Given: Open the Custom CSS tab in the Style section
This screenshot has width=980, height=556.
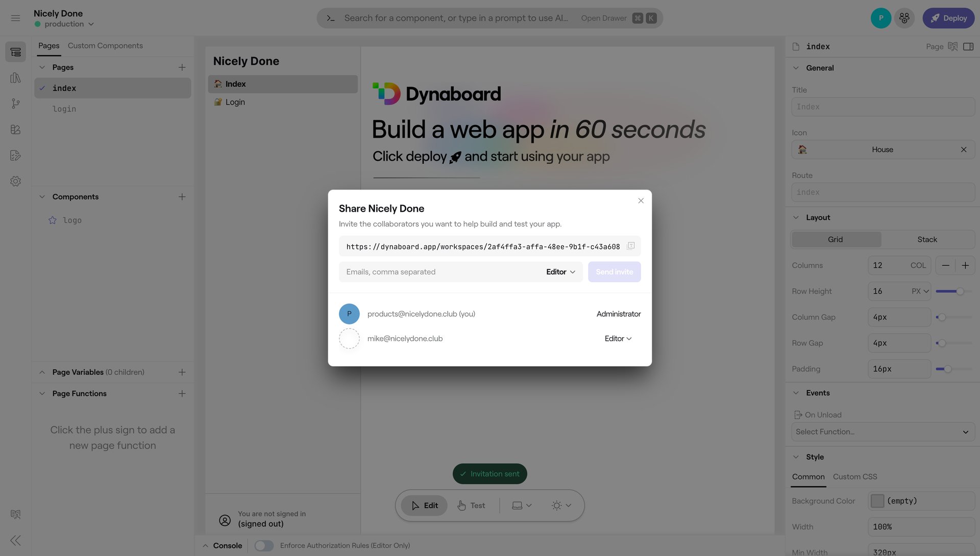Looking at the screenshot, I should pos(855,476).
